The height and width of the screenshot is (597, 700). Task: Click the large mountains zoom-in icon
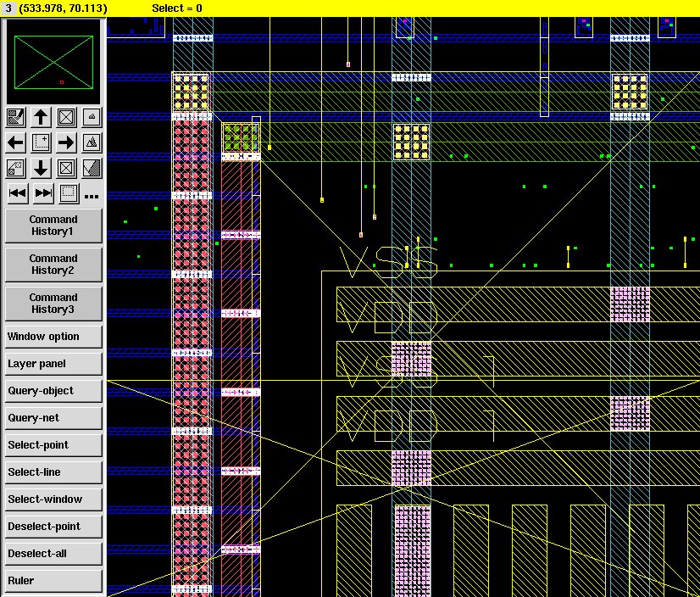(x=92, y=142)
